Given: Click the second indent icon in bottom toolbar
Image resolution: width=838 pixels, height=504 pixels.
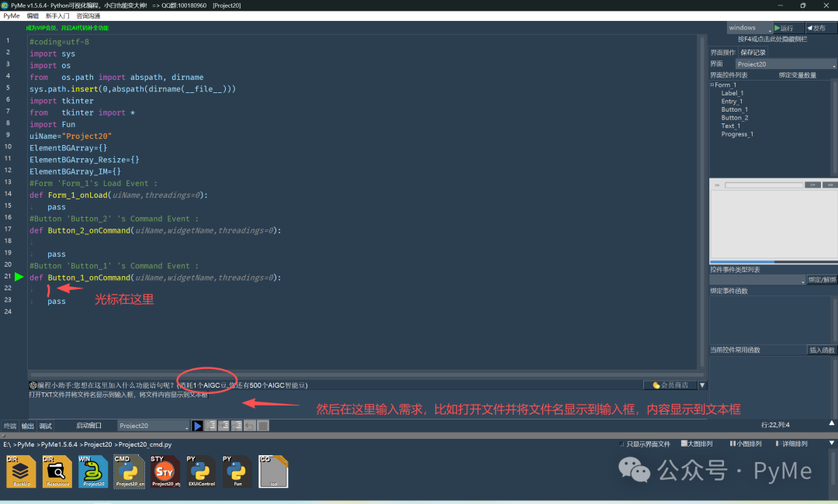Looking at the screenshot, I should tap(223, 426).
